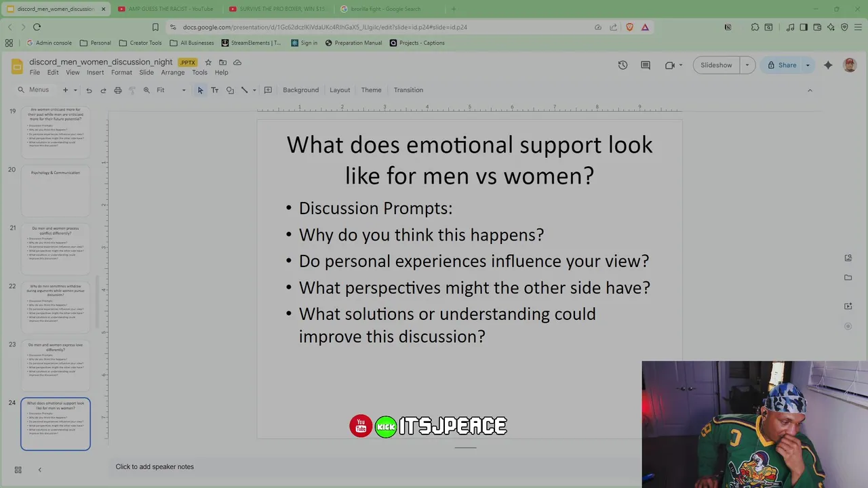This screenshot has height=488, width=868.
Task: Open version history clock icon
Action: point(623,65)
